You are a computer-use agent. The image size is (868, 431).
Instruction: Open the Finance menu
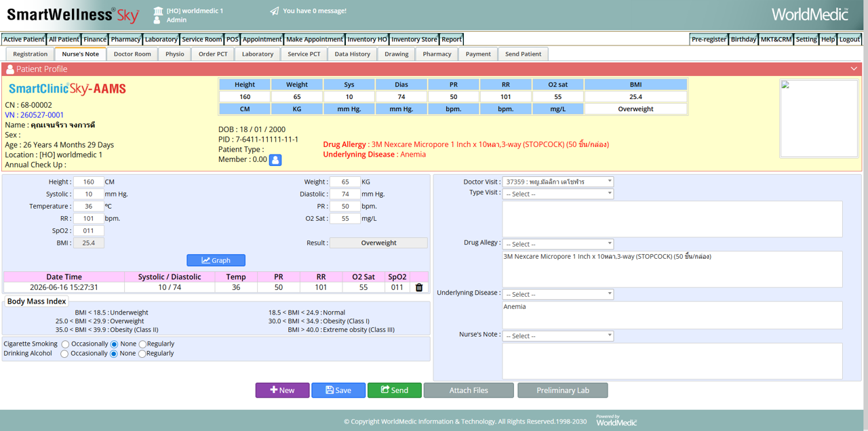coord(95,39)
